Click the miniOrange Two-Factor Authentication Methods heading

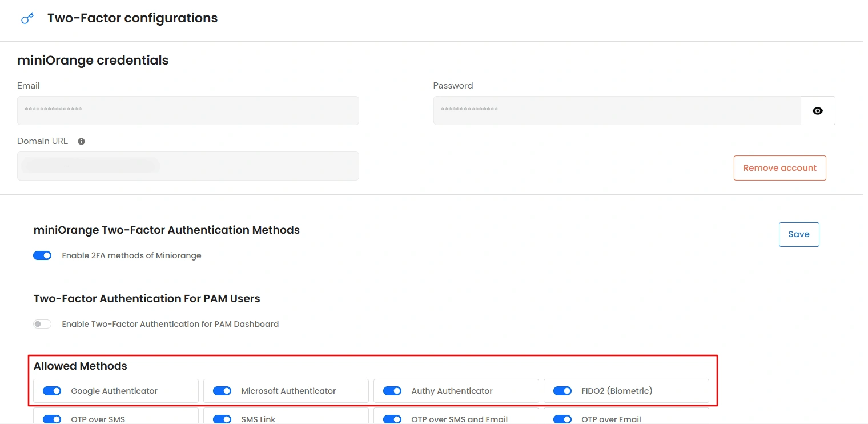(x=167, y=230)
